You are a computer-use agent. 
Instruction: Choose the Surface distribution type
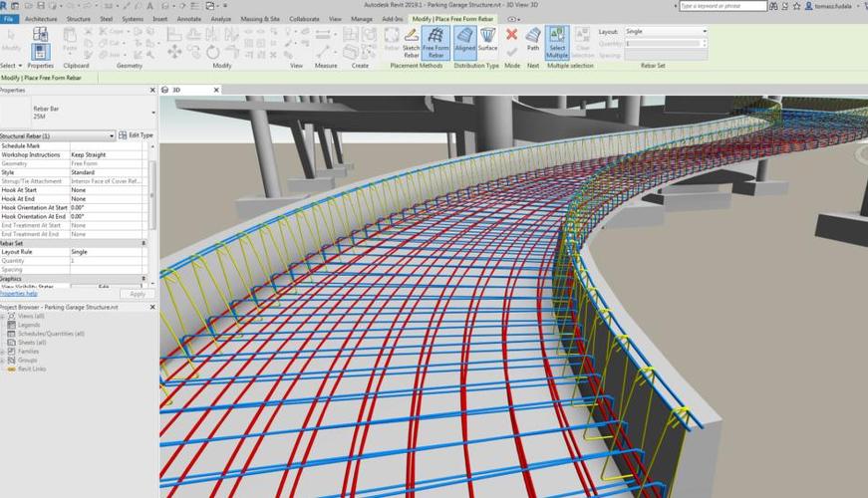[487, 41]
